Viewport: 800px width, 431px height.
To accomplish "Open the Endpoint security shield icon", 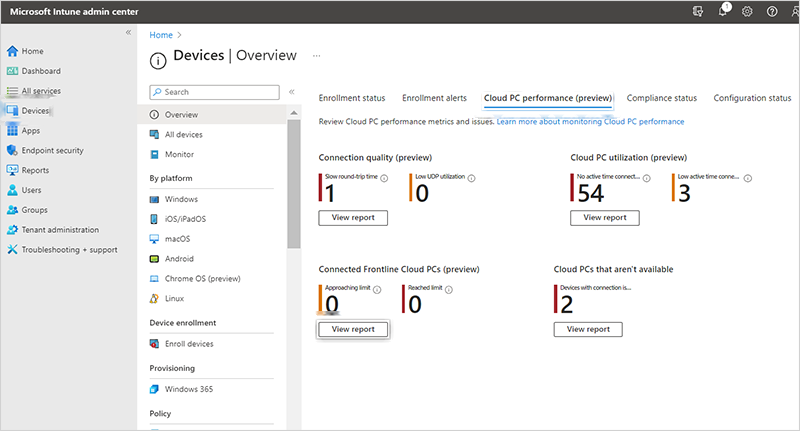I will click(12, 150).
